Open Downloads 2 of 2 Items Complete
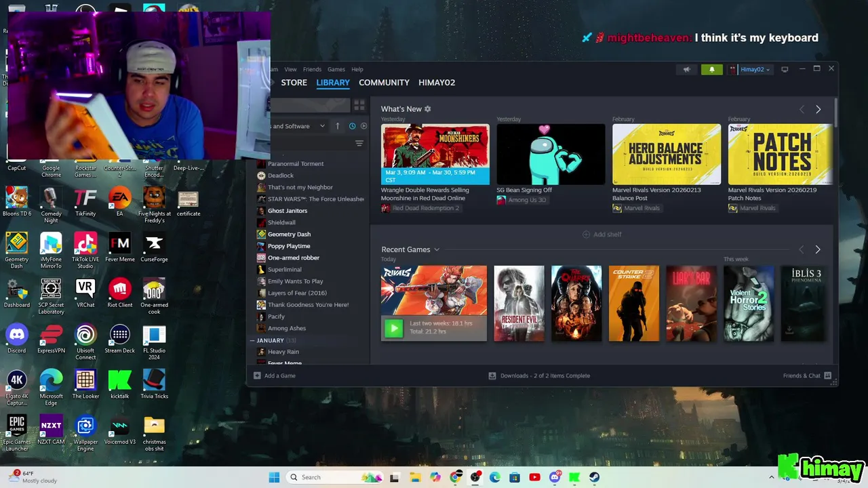Viewport: 868px width, 488px height. click(x=545, y=375)
